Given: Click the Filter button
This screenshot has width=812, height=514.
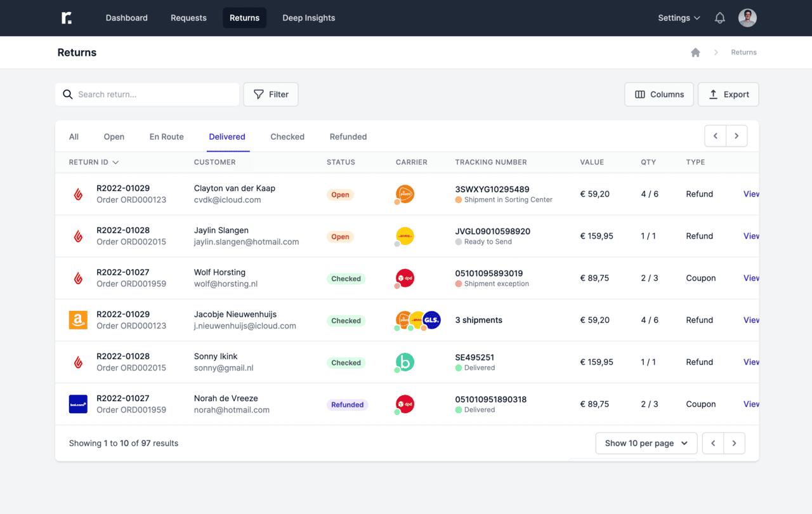Looking at the screenshot, I should [x=271, y=95].
